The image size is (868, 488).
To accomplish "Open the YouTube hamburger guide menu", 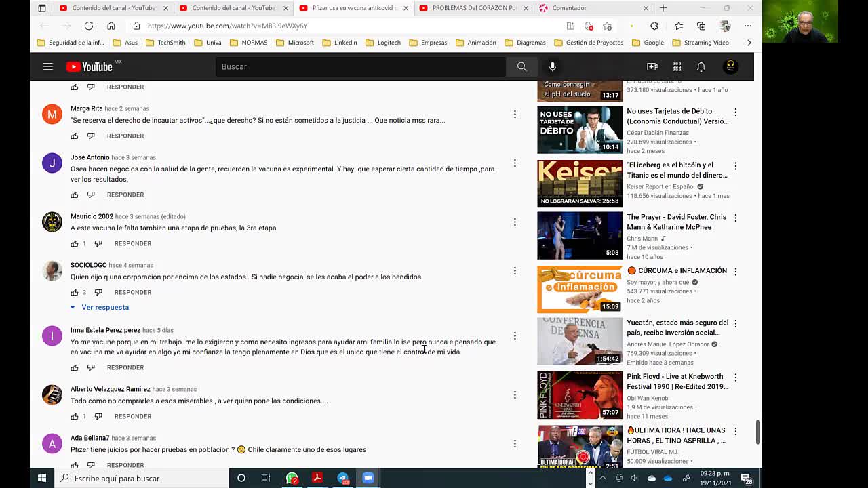I will tap(47, 66).
